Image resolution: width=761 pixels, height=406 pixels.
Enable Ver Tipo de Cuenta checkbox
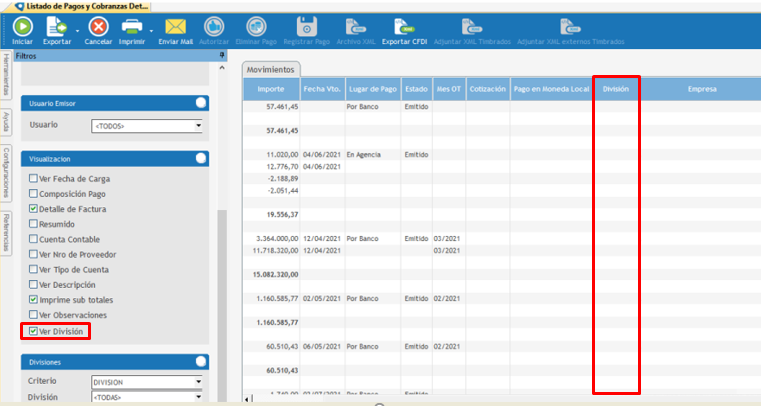pos(33,268)
